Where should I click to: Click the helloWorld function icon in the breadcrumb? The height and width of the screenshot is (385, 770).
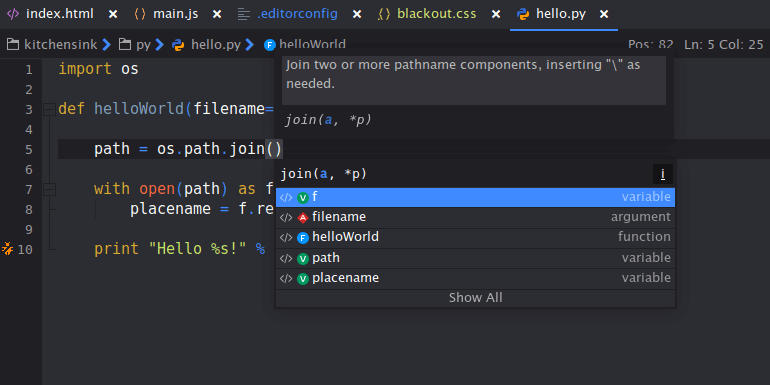click(x=270, y=45)
